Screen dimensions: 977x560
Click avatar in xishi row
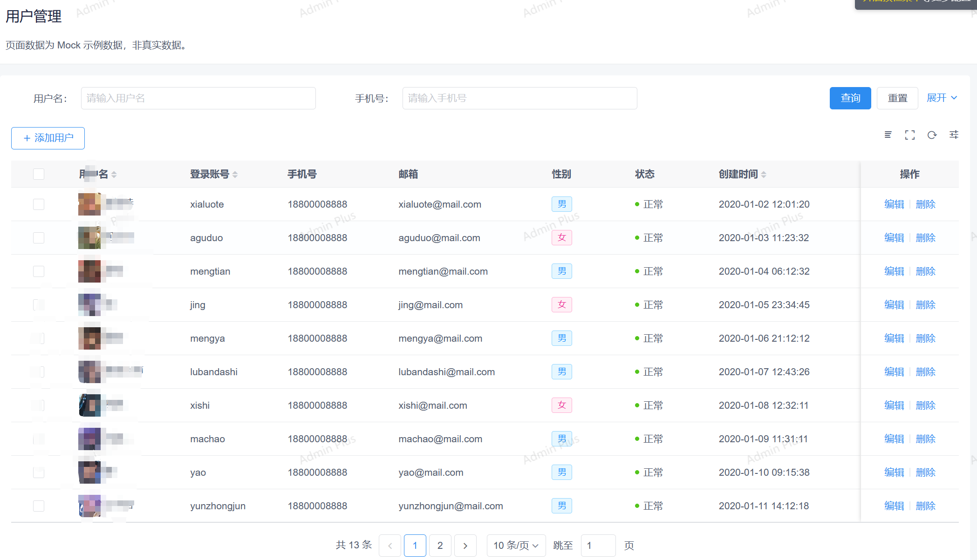click(89, 405)
